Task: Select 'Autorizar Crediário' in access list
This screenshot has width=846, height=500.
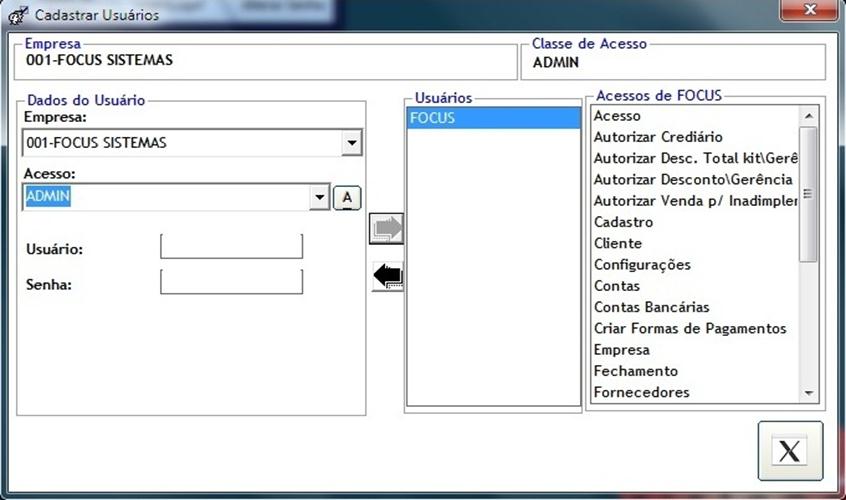Action: coord(694,137)
